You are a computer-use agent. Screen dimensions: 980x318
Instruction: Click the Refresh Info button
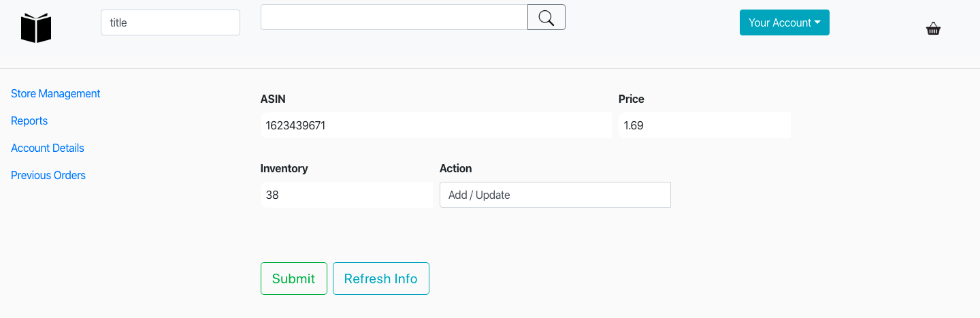[380, 279]
